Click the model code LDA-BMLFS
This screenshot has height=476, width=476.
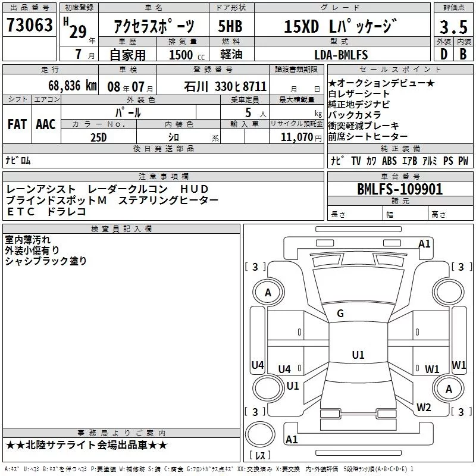tap(341, 55)
